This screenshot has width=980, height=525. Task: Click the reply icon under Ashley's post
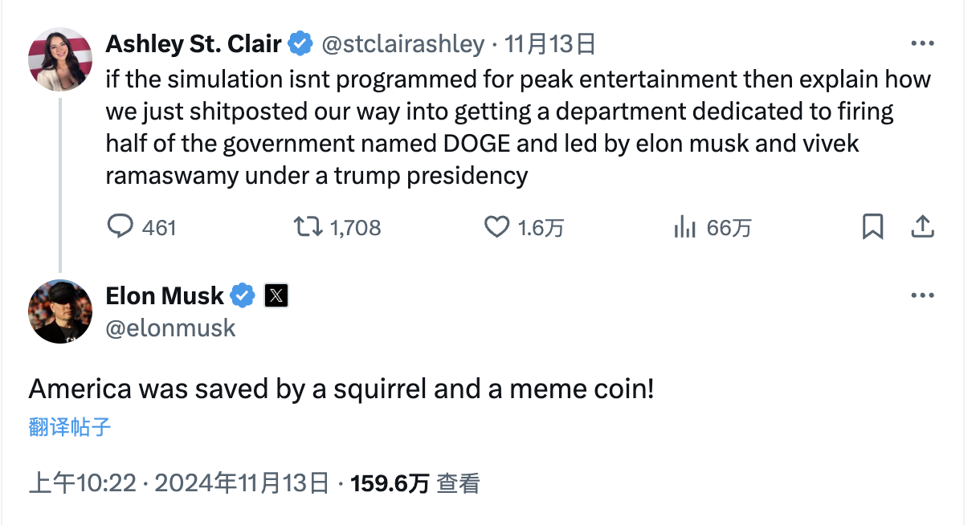click(120, 227)
